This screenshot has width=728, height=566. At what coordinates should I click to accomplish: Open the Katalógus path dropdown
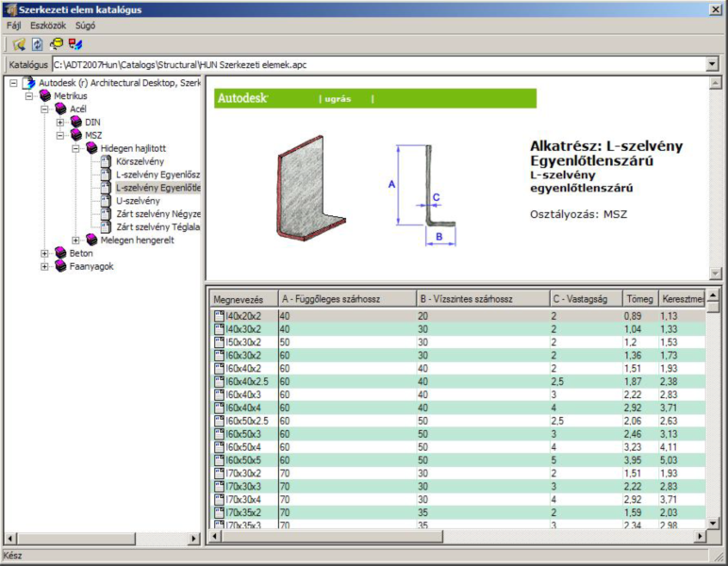712,64
